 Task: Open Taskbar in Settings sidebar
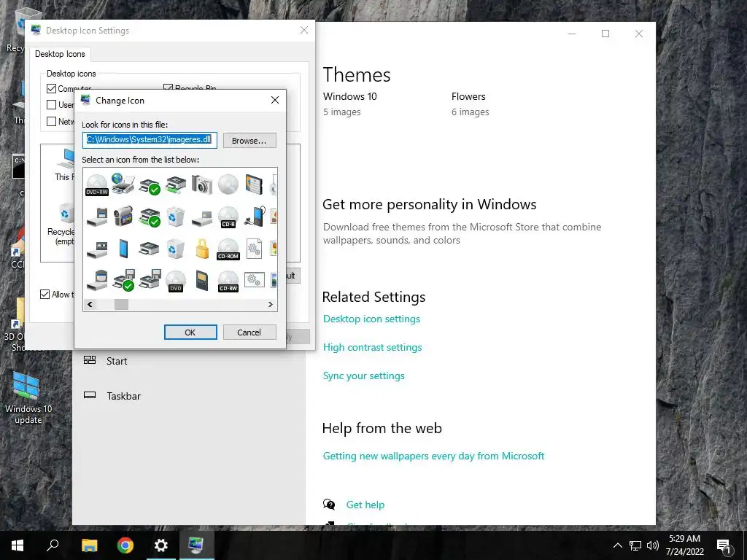(123, 396)
